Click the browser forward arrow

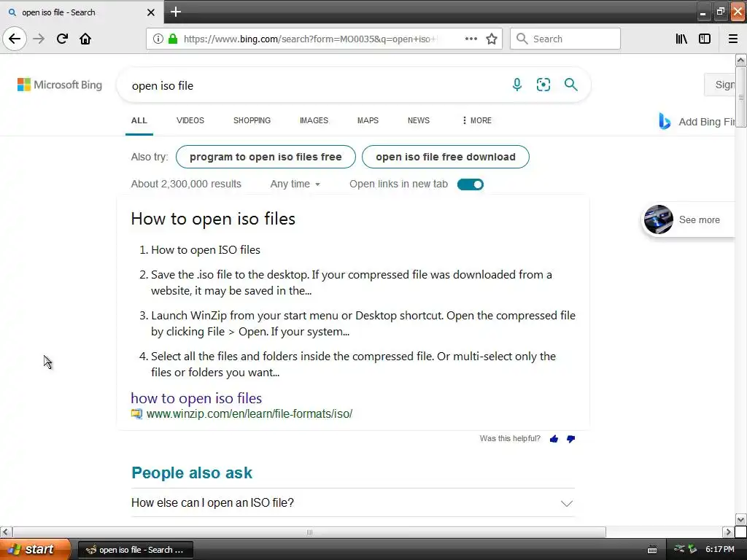[x=39, y=39]
